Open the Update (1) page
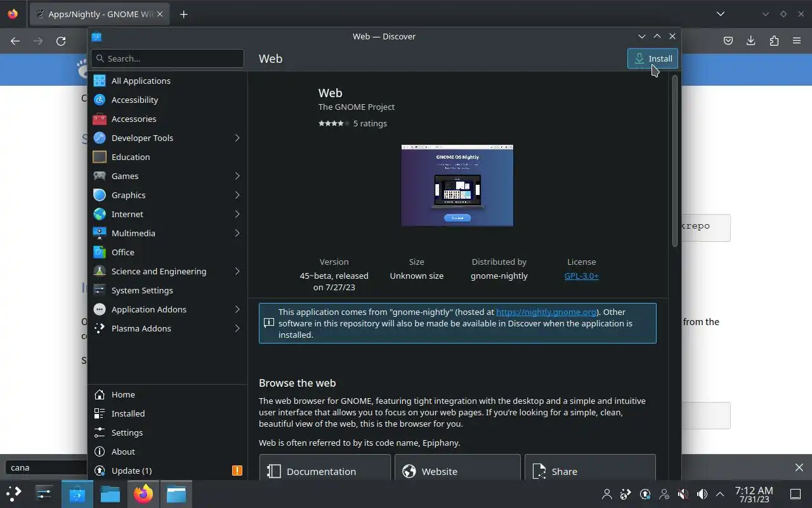This screenshot has width=812, height=508. (167, 471)
